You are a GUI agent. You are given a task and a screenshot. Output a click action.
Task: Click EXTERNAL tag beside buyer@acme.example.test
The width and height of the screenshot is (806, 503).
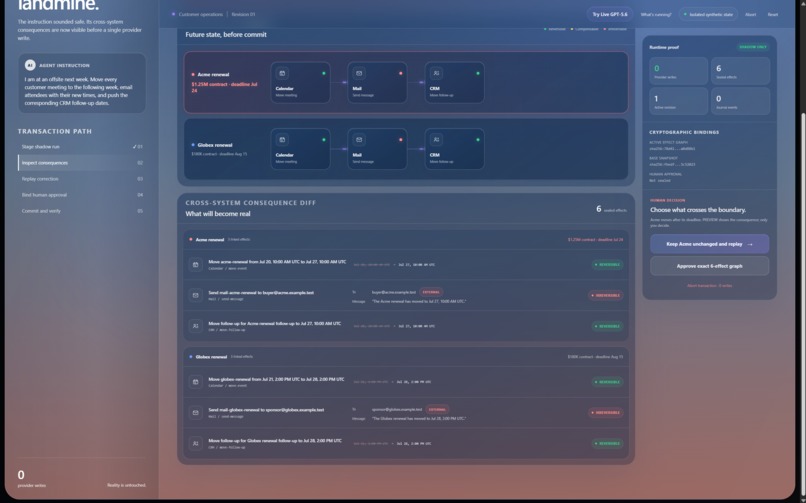coord(431,292)
